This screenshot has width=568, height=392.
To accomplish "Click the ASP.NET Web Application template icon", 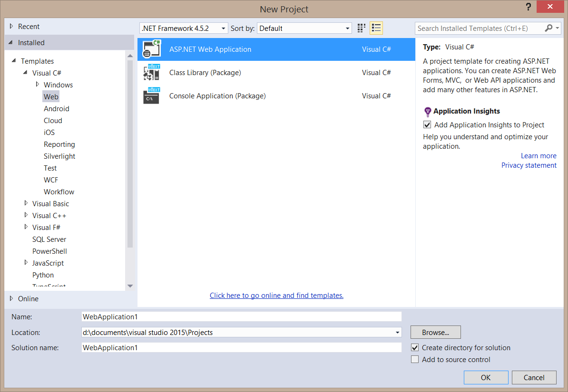I will pos(151,49).
